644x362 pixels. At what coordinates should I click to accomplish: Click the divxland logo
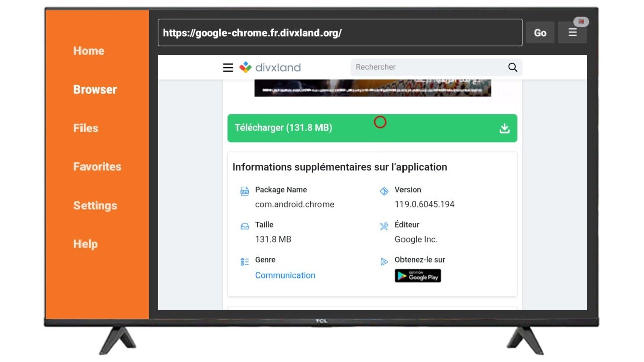point(270,67)
